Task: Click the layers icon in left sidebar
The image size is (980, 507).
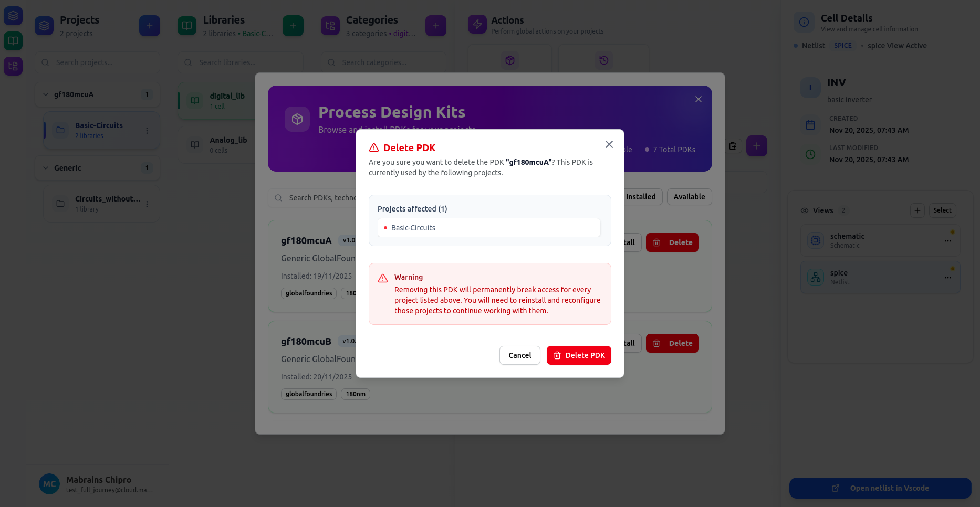Action: pos(13,16)
